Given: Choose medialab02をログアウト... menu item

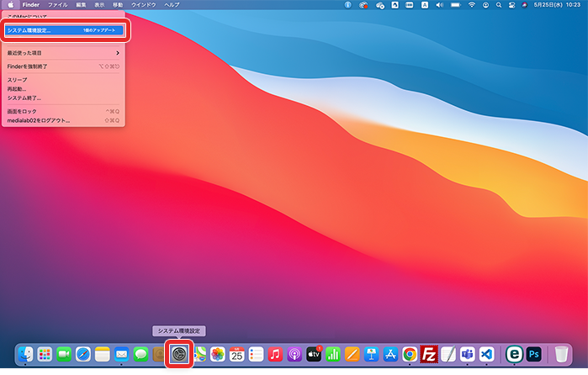Looking at the screenshot, I should point(63,120).
